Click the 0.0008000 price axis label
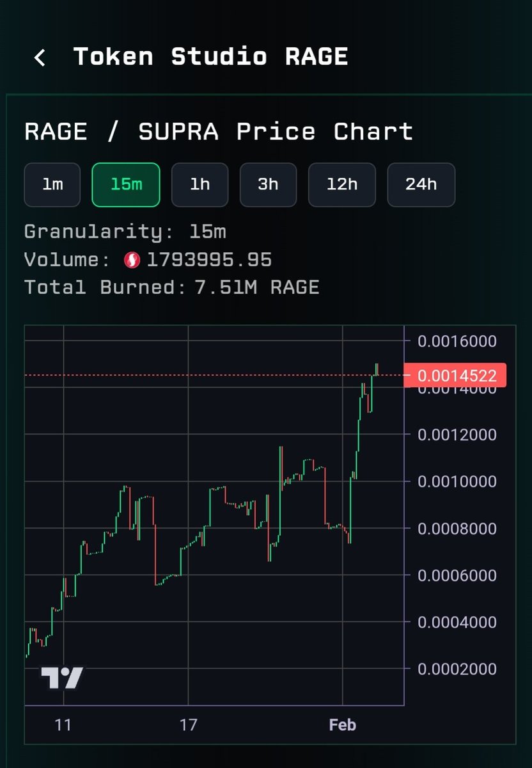Screen dimensions: 532x768 (x=457, y=529)
